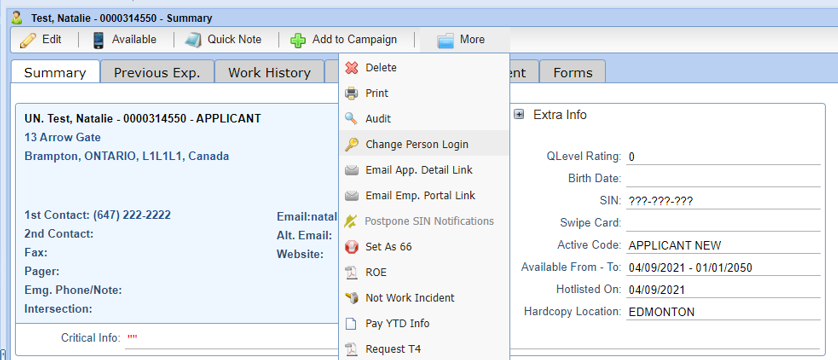Open the Previous Exp. tab
838x360 pixels.
pyautogui.click(x=157, y=73)
